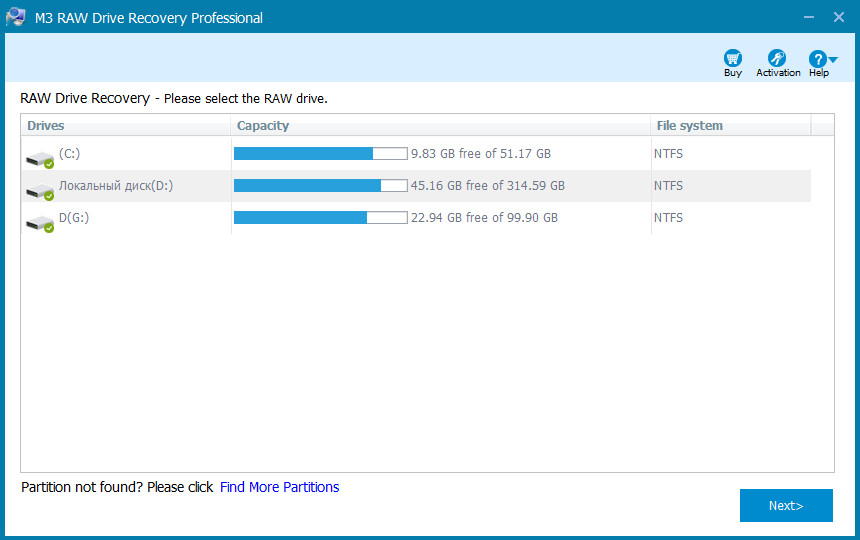The width and height of the screenshot is (860, 540).
Task: Click text 9.83 GB free of 51.17 GB
Action: [x=481, y=154]
